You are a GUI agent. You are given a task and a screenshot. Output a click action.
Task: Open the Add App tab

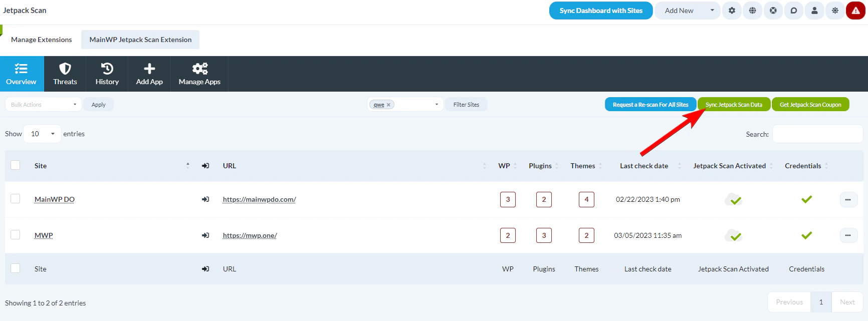click(149, 74)
